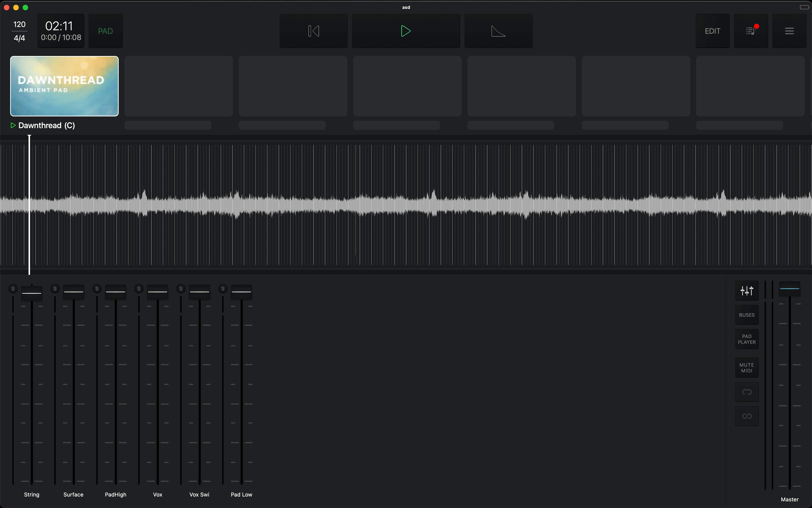Click the single loop icon
Viewport: 812px width, 508px height.
click(x=746, y=392)
